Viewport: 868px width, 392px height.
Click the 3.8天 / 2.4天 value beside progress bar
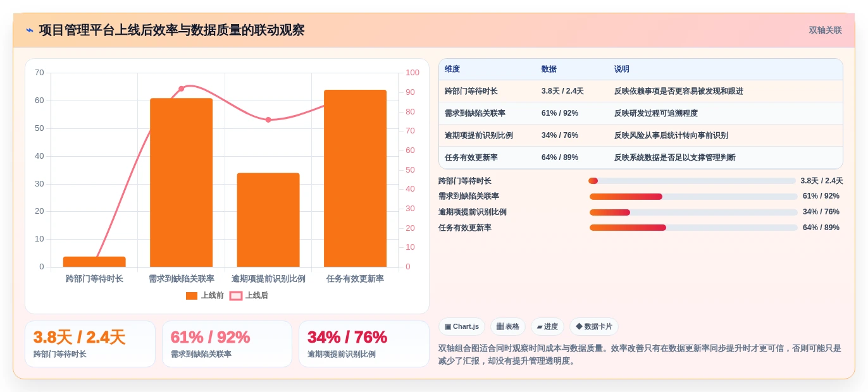pos(821,181)
